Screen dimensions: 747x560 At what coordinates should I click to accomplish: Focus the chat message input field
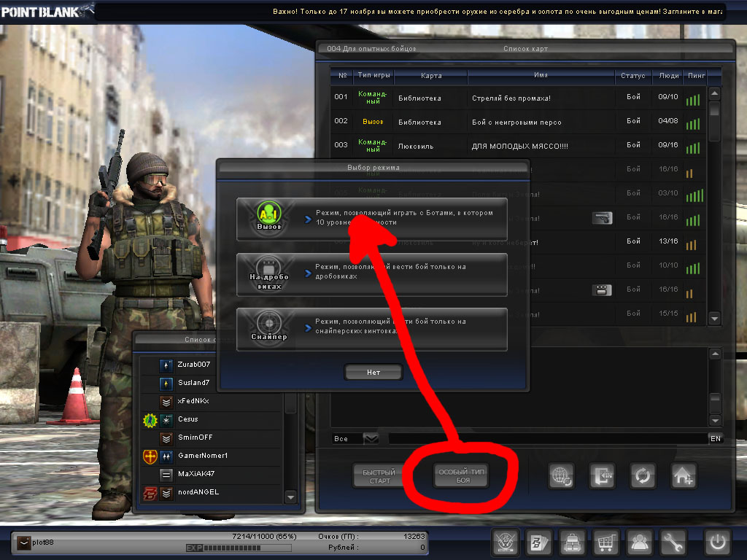click(548, 438)
